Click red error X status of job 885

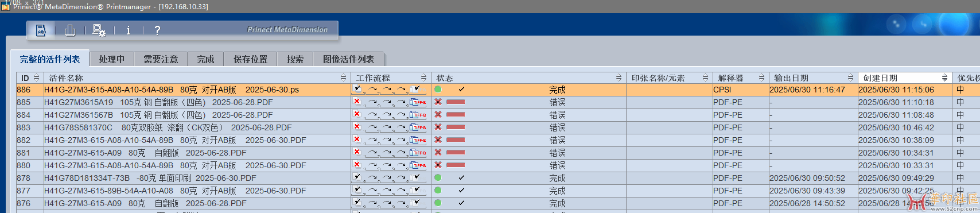438,102
